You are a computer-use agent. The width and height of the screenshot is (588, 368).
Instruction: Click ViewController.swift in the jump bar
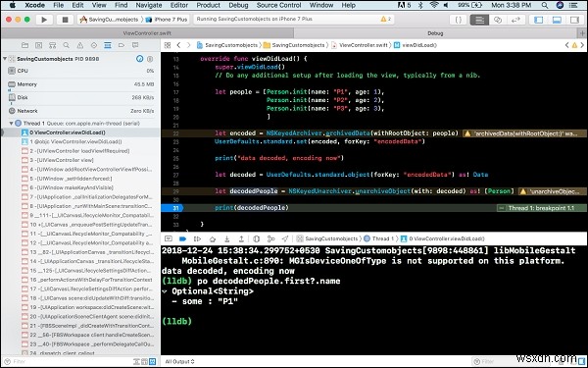click(360, 45)
